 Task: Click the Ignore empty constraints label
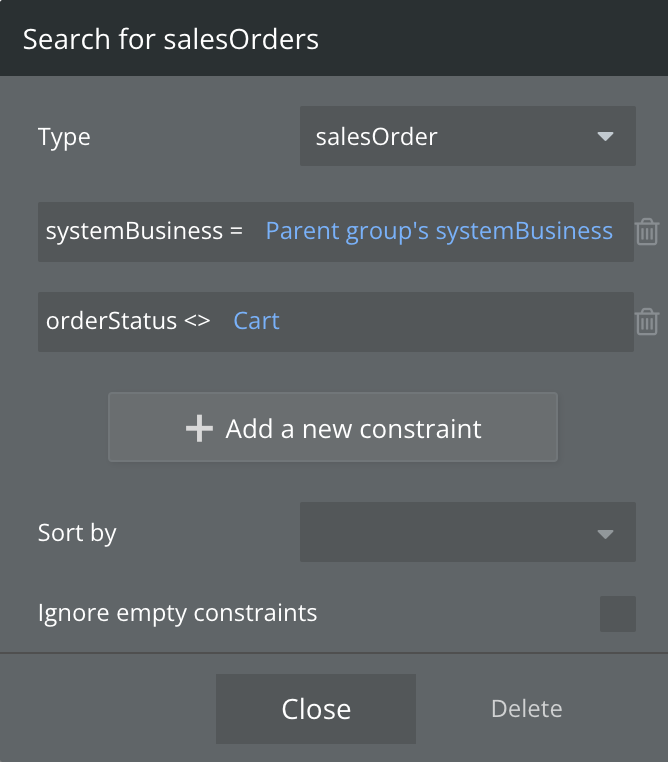pos(177,613)
